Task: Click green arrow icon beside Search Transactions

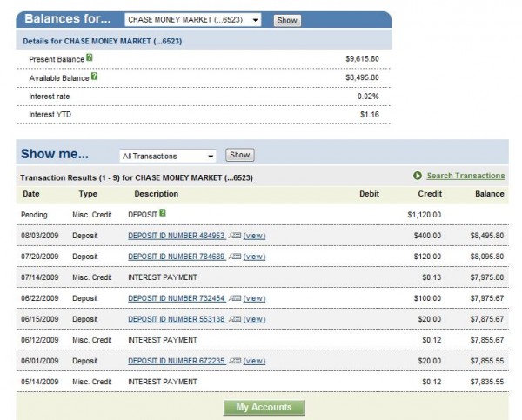Action: click(418, 176)
